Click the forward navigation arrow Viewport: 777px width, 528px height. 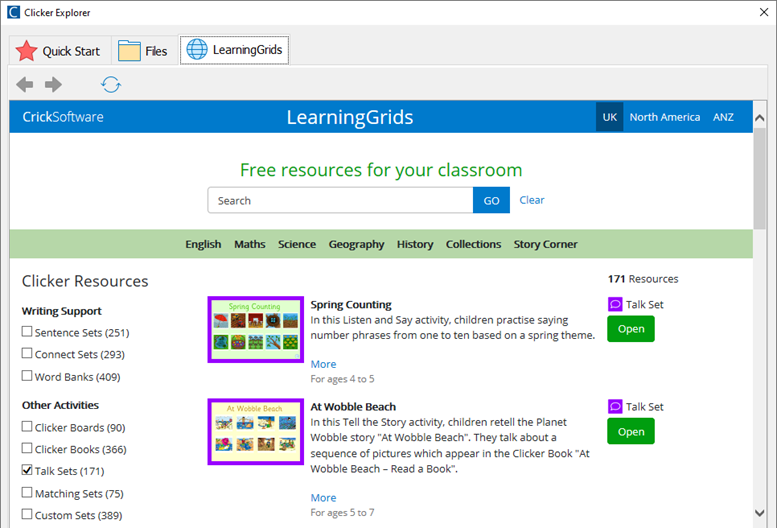53,85
